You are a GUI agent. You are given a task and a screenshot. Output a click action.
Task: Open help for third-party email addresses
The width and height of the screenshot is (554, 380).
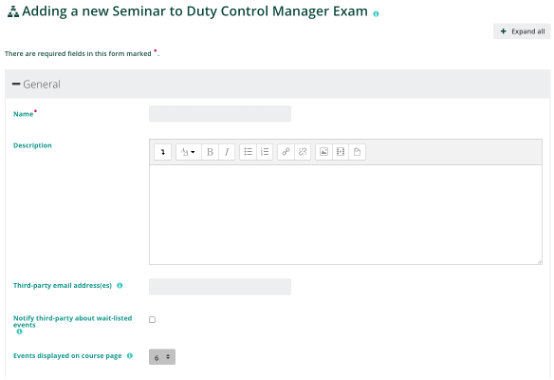120,285
